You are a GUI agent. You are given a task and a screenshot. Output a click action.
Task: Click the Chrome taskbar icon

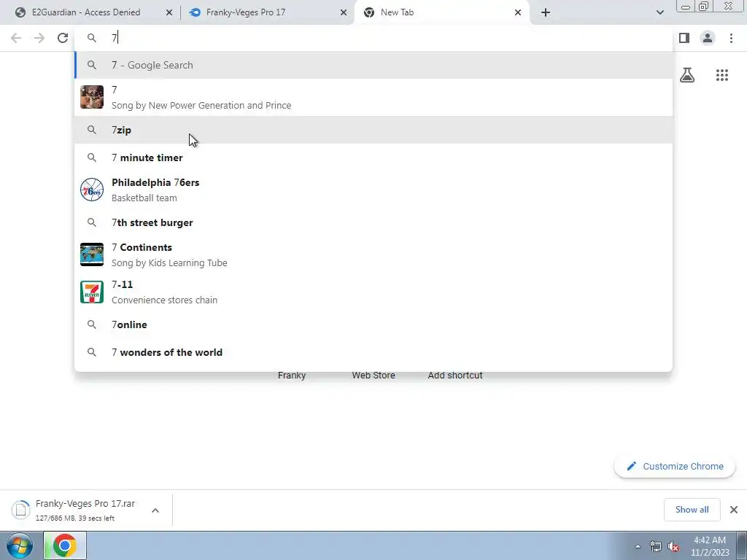[x=65, y=545]
